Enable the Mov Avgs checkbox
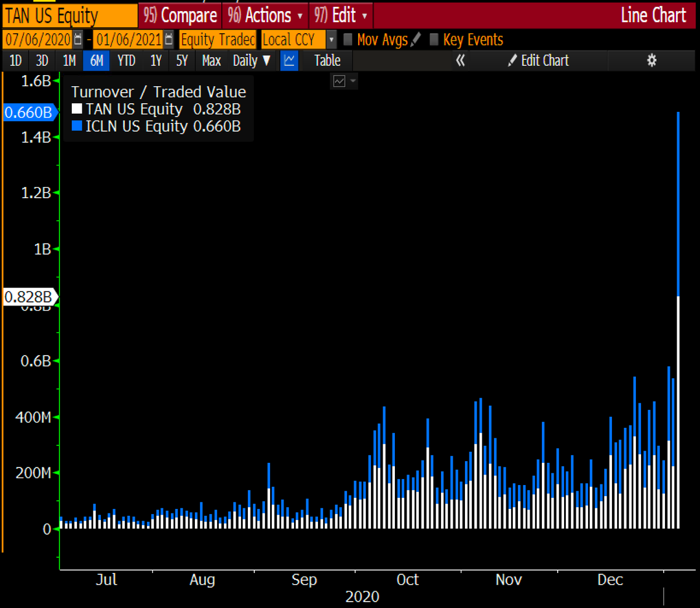 tap(348, 40)
